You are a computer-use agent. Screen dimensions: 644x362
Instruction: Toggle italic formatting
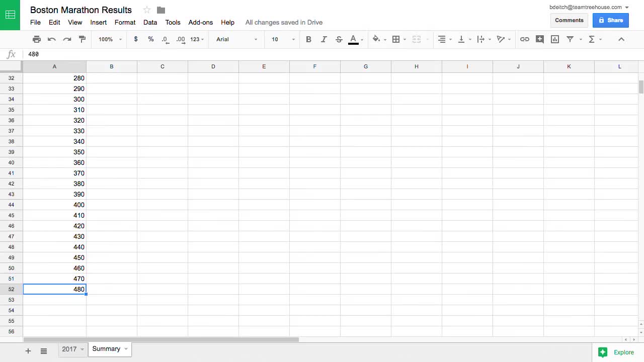324,39
